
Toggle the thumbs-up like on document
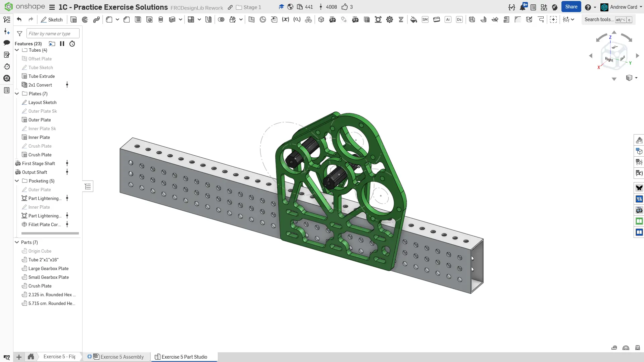[x=344, y=7]
